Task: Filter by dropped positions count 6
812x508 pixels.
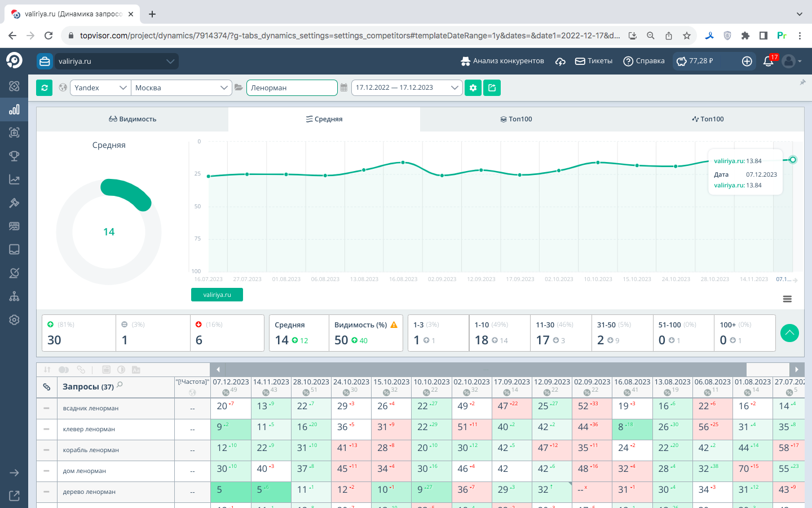Action: (227, 333)
